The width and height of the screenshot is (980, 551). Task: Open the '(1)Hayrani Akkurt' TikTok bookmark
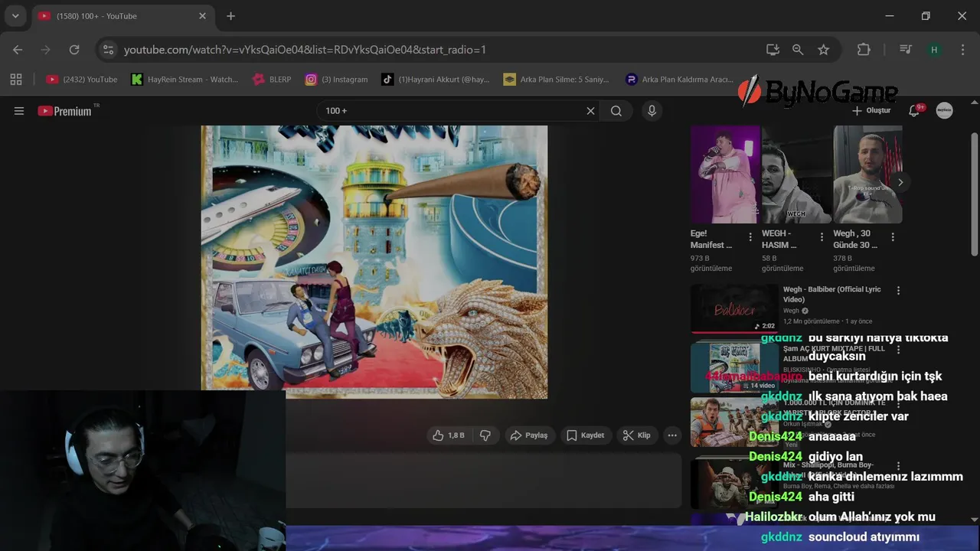click(436, 79)
